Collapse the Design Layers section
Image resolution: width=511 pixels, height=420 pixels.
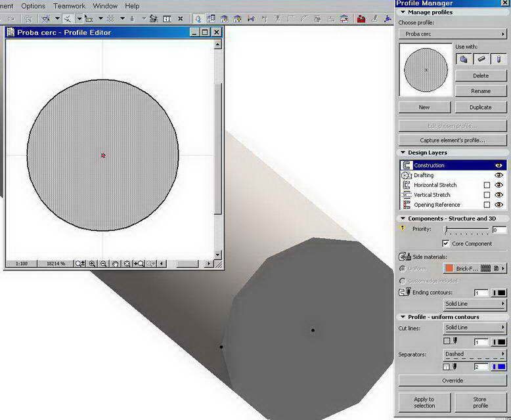pos(403,152)
